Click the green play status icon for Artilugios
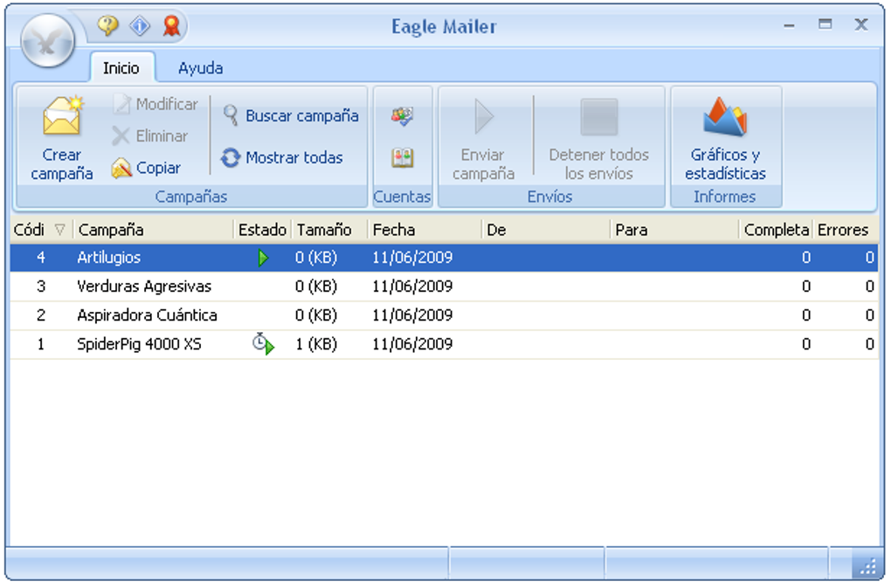Viewport: 891px width, 588px height. point(263,258)
